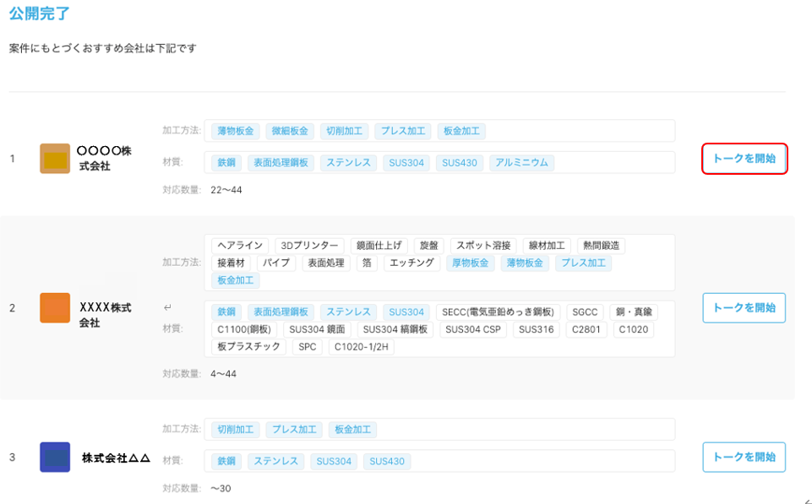This screenshot has width=812, height=504.
Task: Click the パイプ tag
Action: [x=276, y=263]
